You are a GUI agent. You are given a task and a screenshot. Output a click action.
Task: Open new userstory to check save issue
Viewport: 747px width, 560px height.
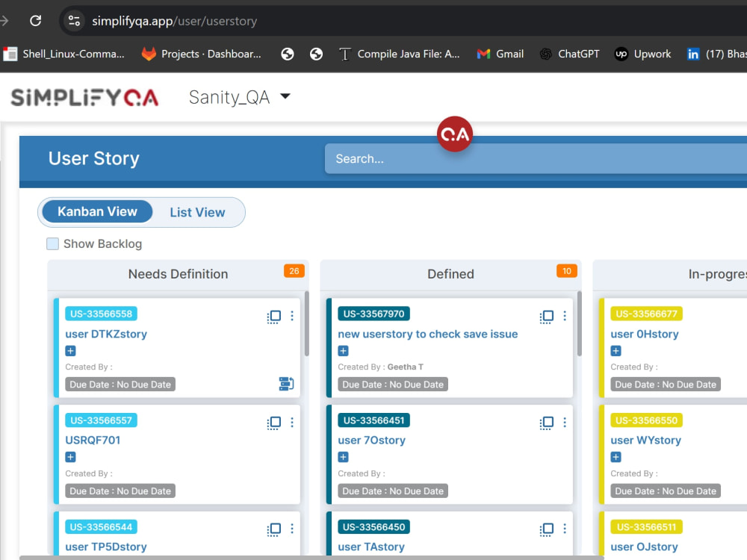428,334
